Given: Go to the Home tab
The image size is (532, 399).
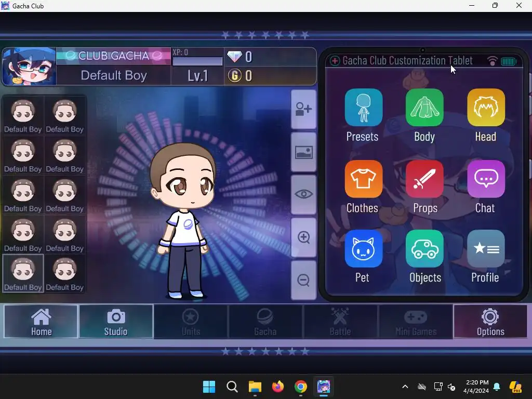Looking at the screenshot, I should pos(41,322).
